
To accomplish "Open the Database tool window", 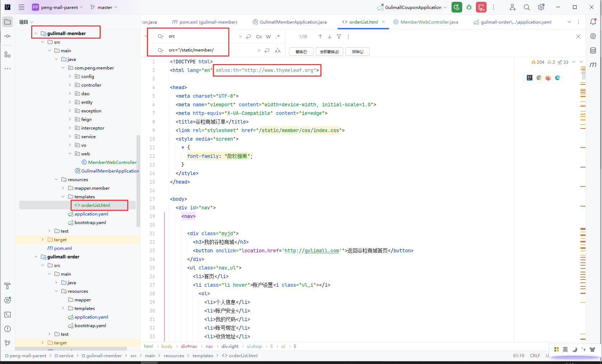I will point(593,50).
